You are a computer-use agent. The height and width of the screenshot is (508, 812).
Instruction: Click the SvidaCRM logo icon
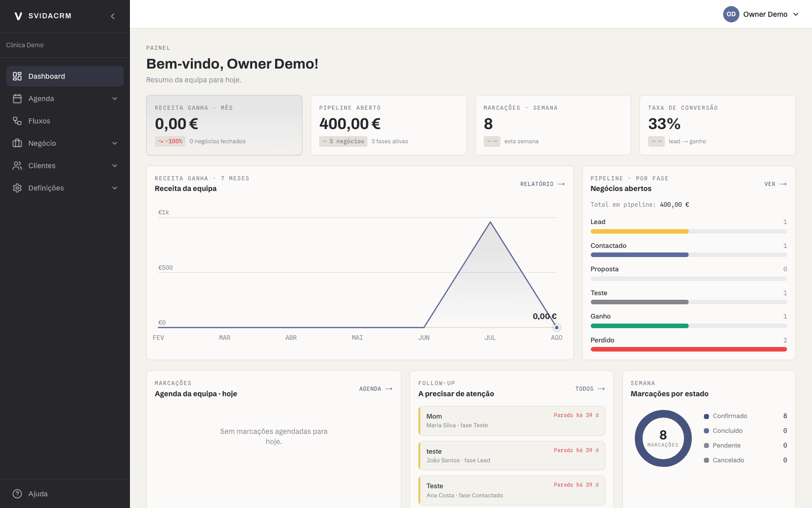[18, 16]
